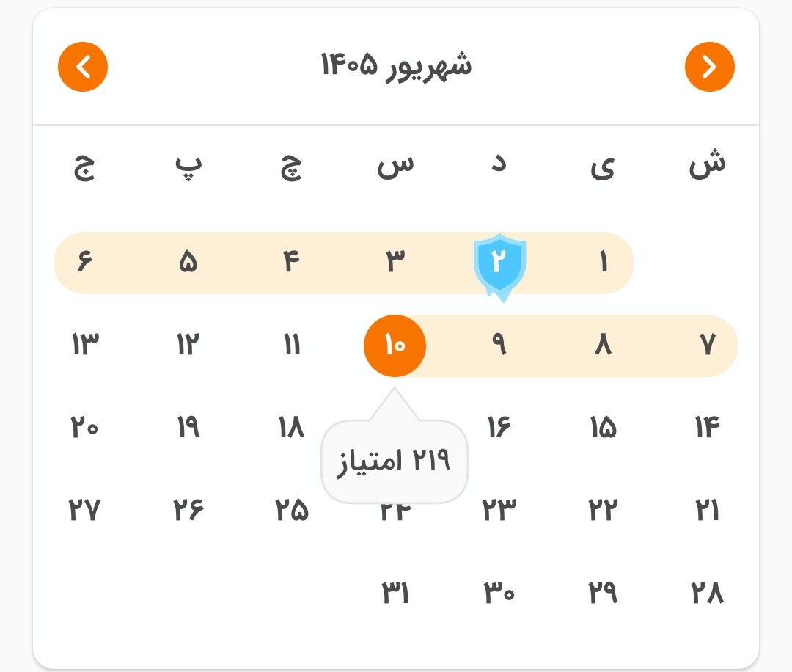Choose day ۳۱, last day of month

pyautogui.click(x=395, y=592)
